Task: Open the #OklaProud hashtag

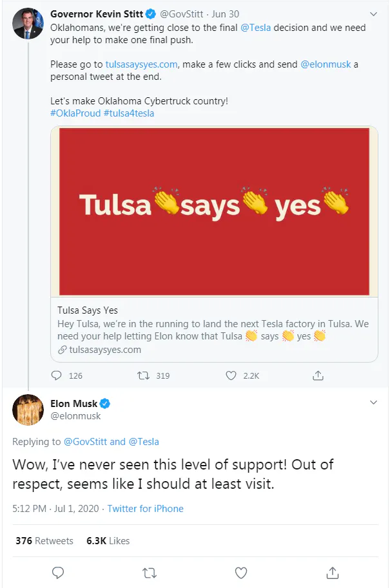Action: [75, 113]
